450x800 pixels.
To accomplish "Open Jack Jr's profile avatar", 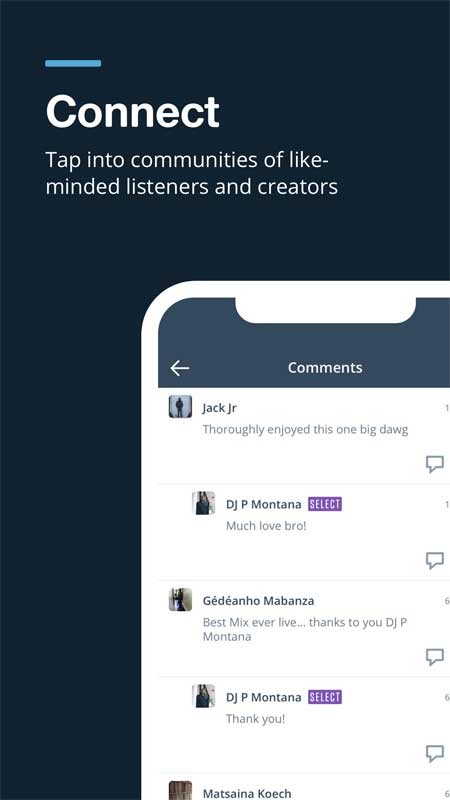I will pos(181,407).
